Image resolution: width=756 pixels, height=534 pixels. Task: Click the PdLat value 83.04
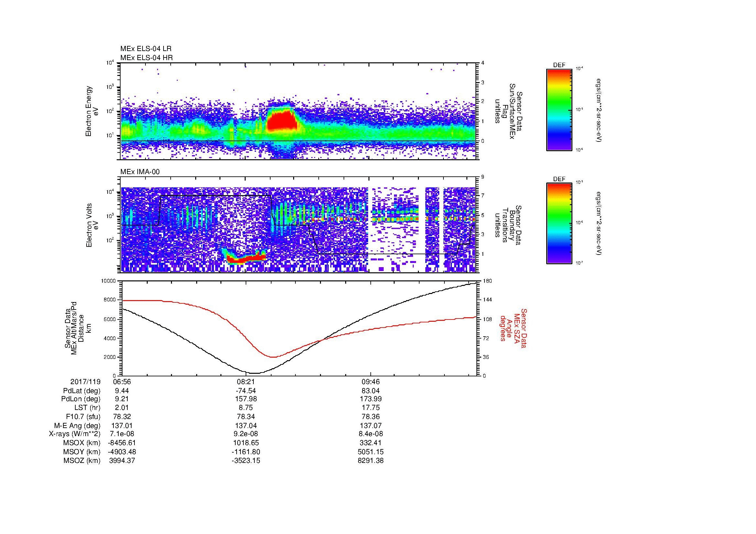[x=370, y=391]
